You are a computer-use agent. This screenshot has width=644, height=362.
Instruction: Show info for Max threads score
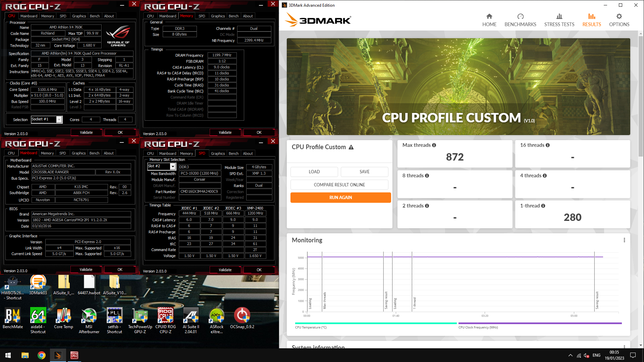pyautogui.click(x=434, y=145)
